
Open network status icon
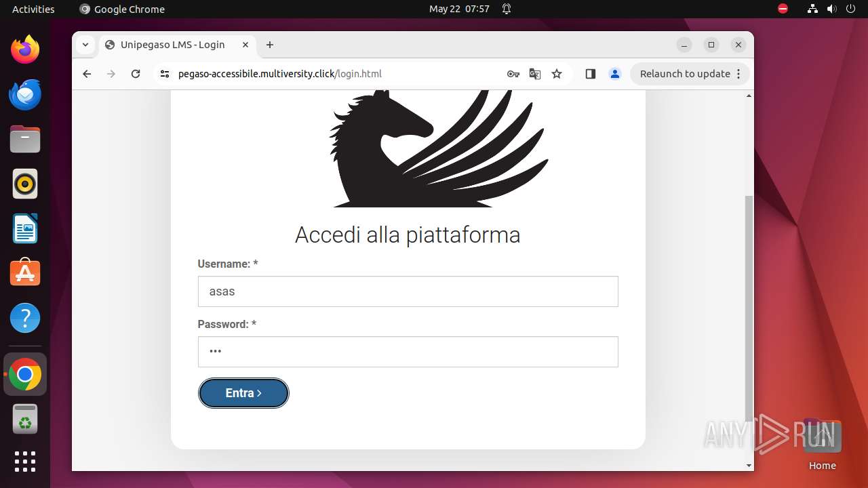tap(812, 9)
